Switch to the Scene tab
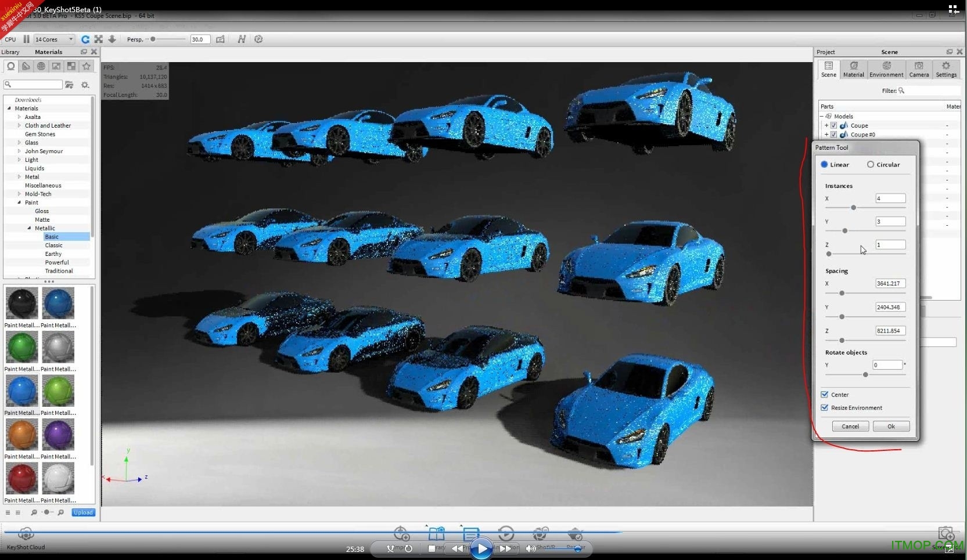967x560 pixels. tap(828, 69)
